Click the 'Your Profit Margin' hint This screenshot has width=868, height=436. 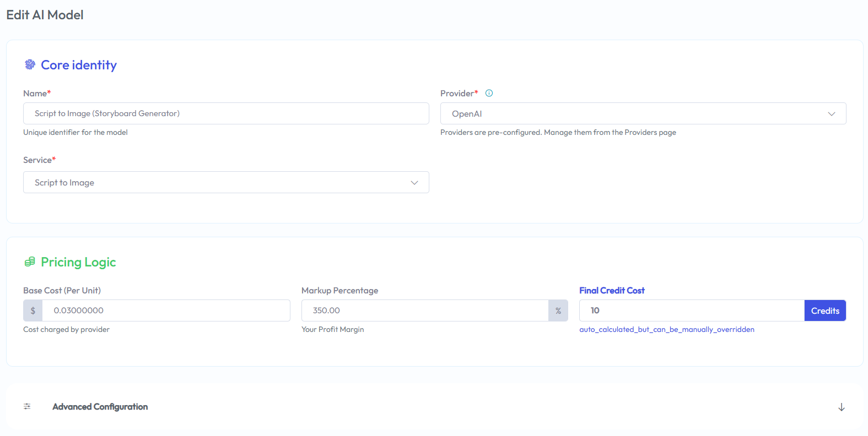pos(333,329)
